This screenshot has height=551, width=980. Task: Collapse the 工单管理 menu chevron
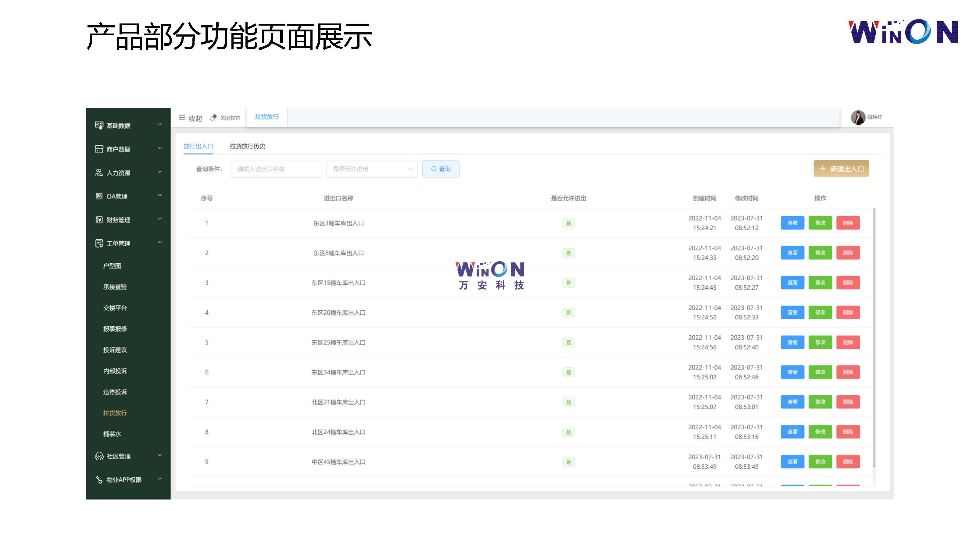(160, 242)
